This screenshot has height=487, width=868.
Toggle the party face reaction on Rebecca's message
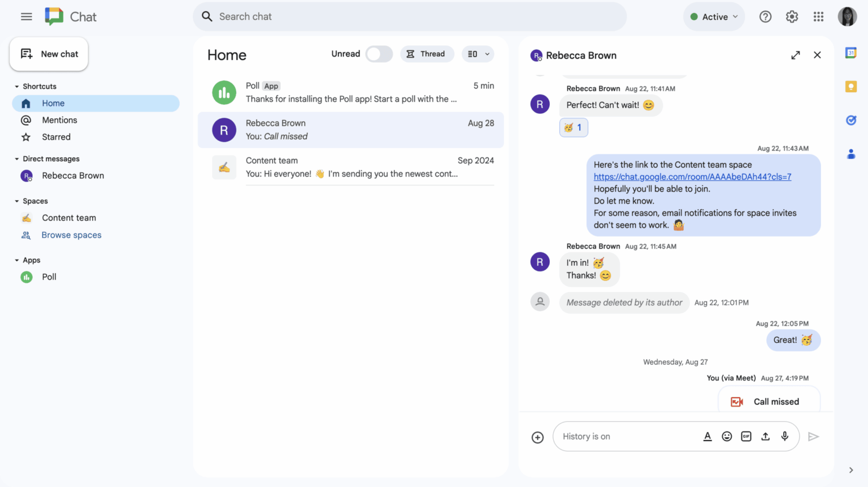click(574, 127)
